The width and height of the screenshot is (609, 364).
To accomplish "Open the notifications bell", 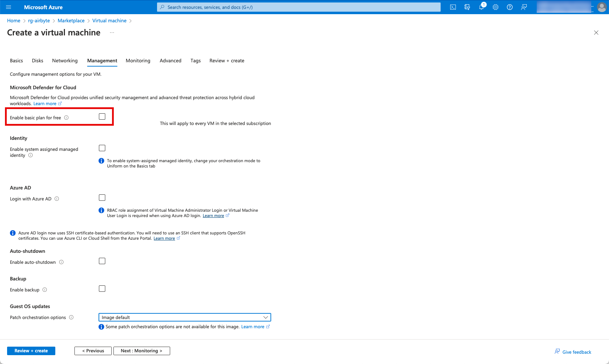I will click(481, 7).
